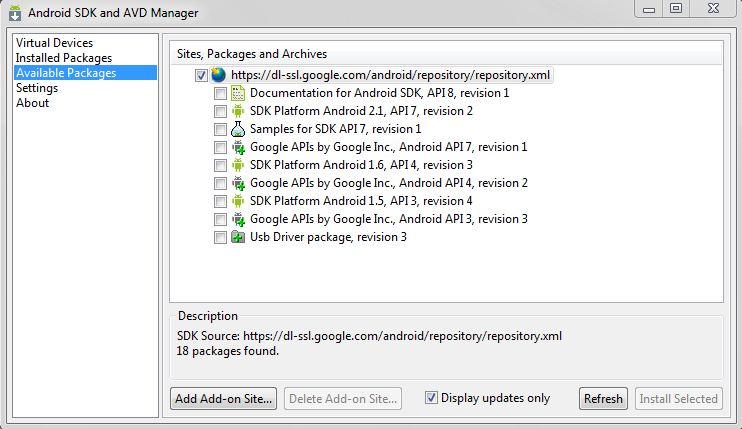Toggle Display updates only checkbox
Screen dimensions: 742x429
click(431, 398)
